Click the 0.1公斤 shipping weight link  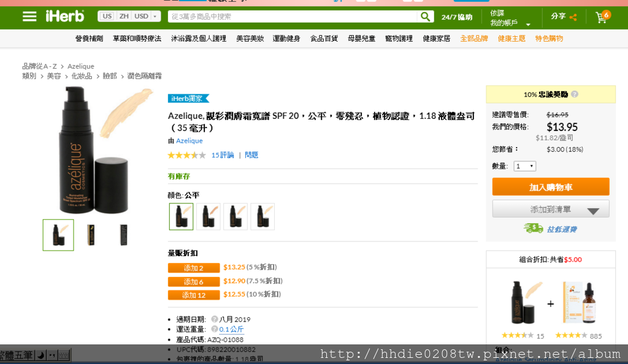231,329
